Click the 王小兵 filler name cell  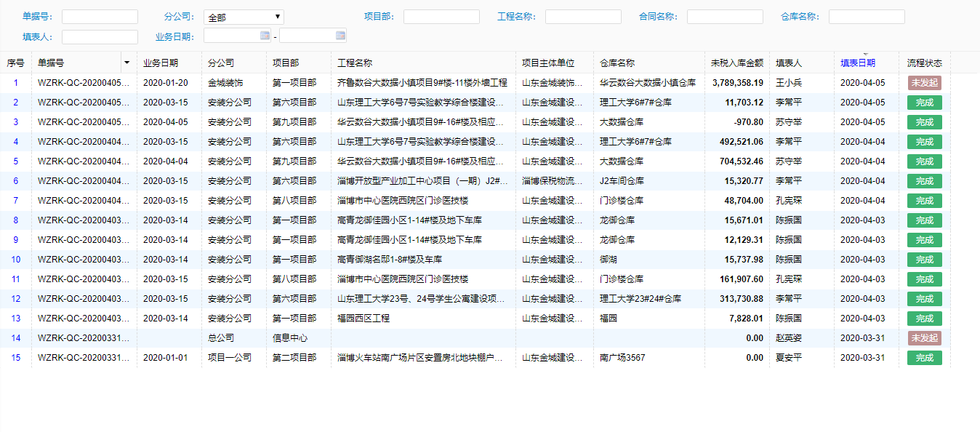coord(789,83)
